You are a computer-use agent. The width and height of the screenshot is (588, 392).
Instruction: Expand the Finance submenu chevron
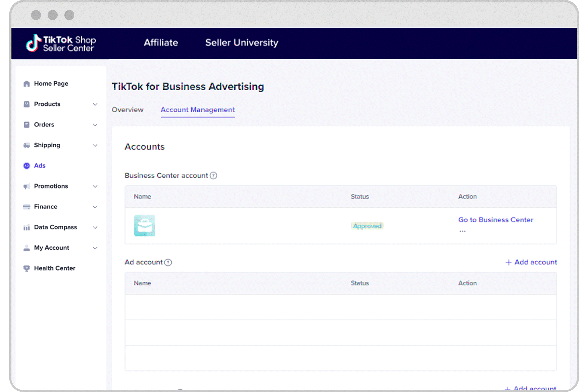point(95,207)
